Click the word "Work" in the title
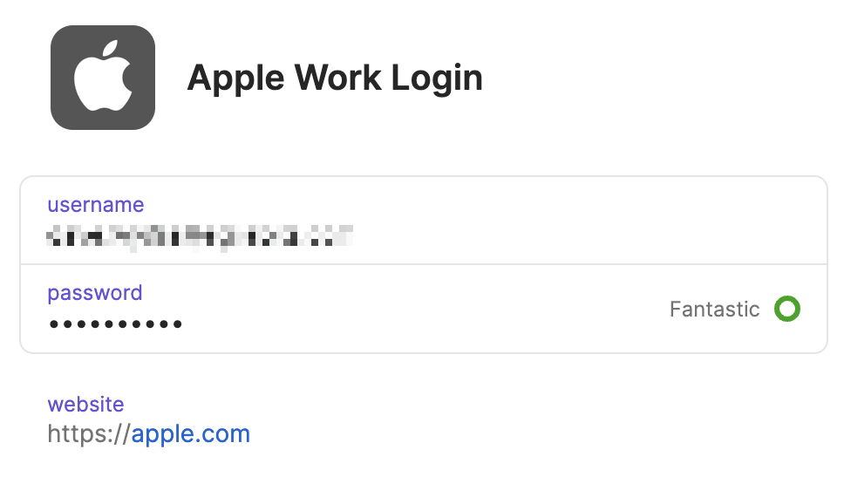The image size is (844, 504). [338, 78]
